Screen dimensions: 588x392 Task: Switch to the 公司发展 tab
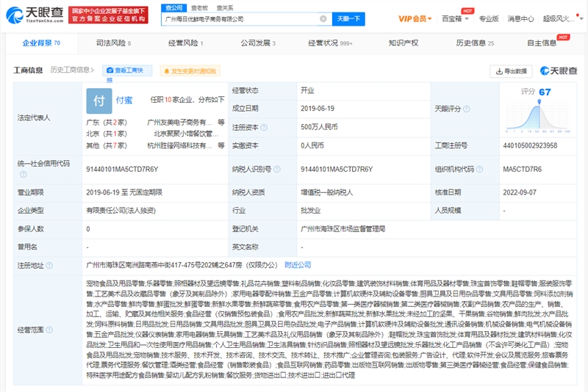pos(258,43)
